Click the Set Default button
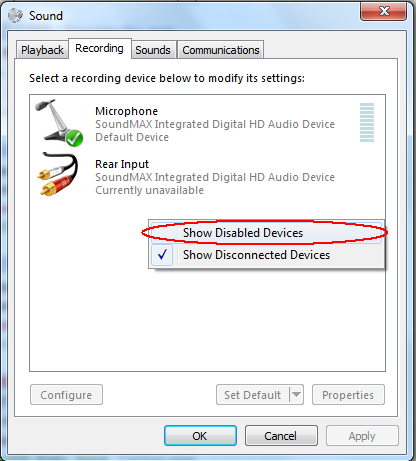The height and width of the screenshot is (461, 416). pos(253,395)
